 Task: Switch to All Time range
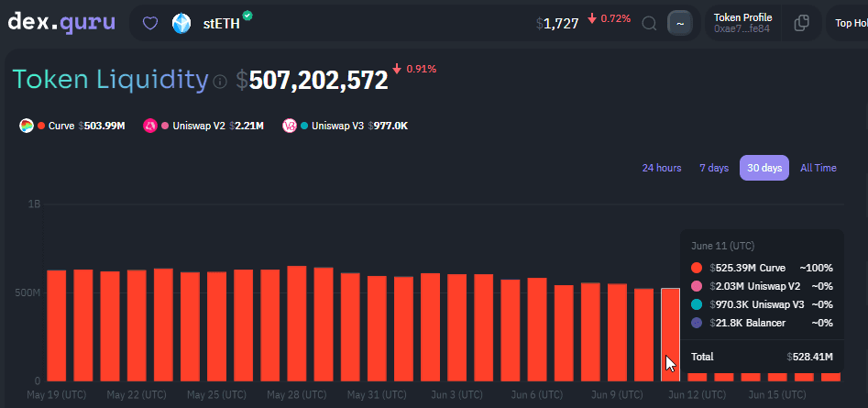click(818, 168)
